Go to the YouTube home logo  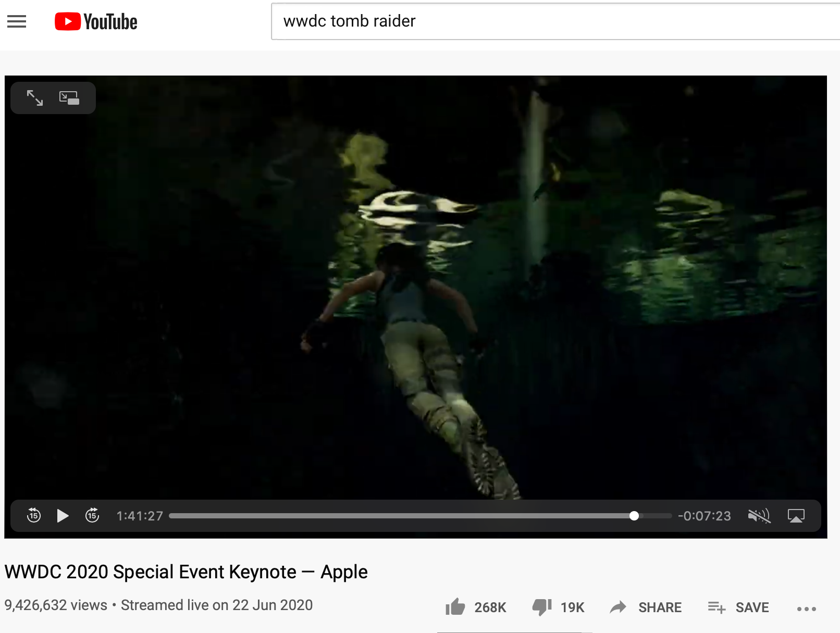[x=96, y=22]
